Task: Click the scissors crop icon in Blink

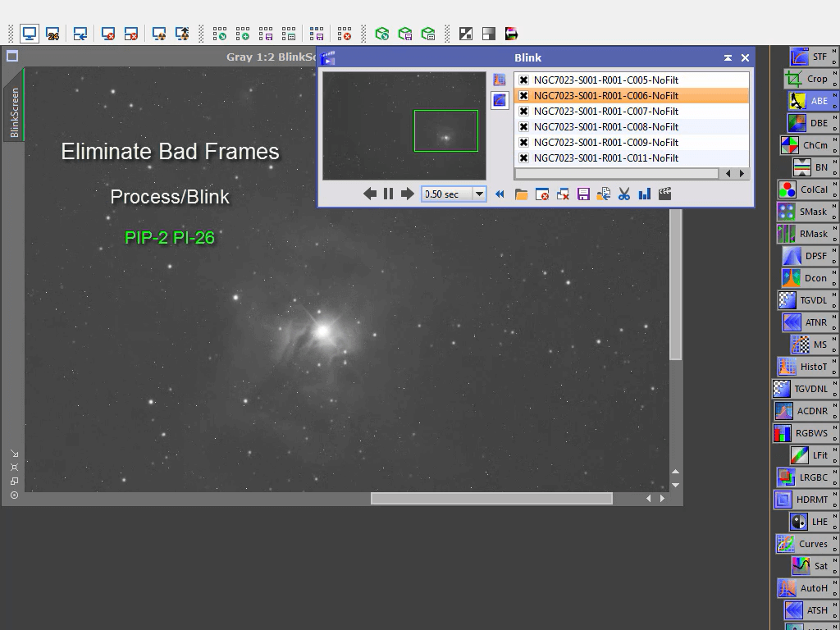Action: (623, 194)
